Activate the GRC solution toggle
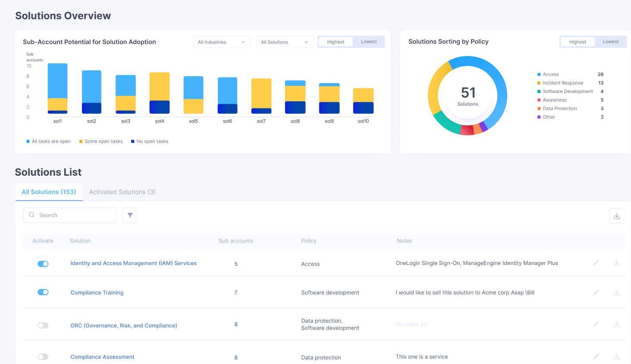This screenshot has width=631, height=364. tap(43, 325)
